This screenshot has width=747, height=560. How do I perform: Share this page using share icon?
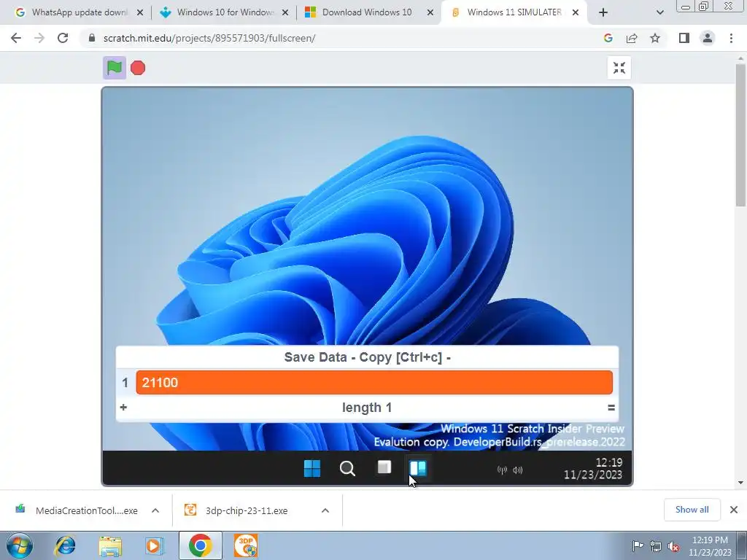coord(632,38)
